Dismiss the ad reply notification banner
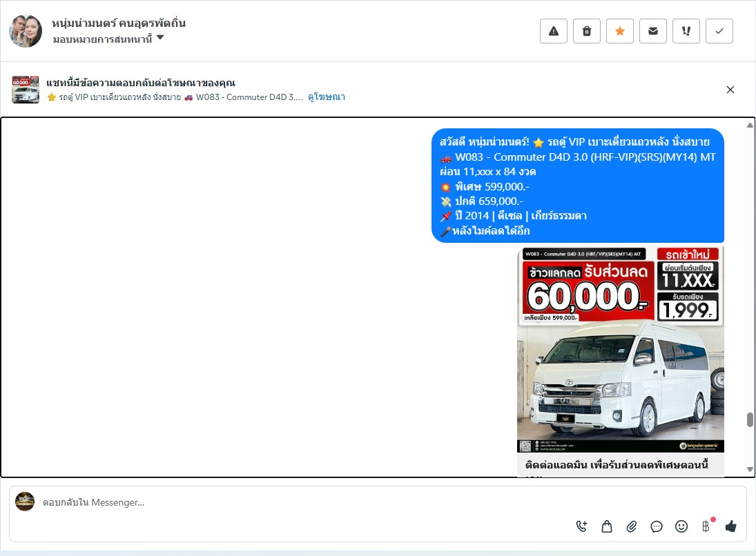The image size is (756, 556). tap(730, 90)
